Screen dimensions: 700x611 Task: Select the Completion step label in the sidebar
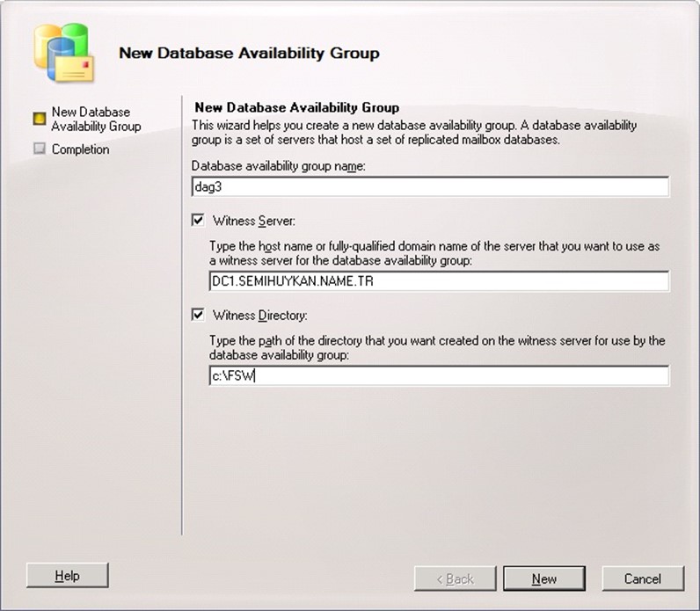(80, 149)
